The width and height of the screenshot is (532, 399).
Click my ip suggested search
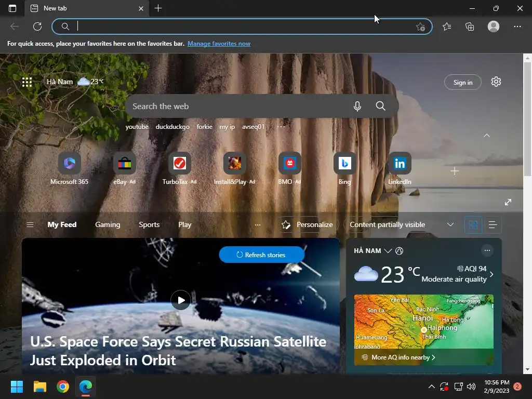tap(227, 127)
